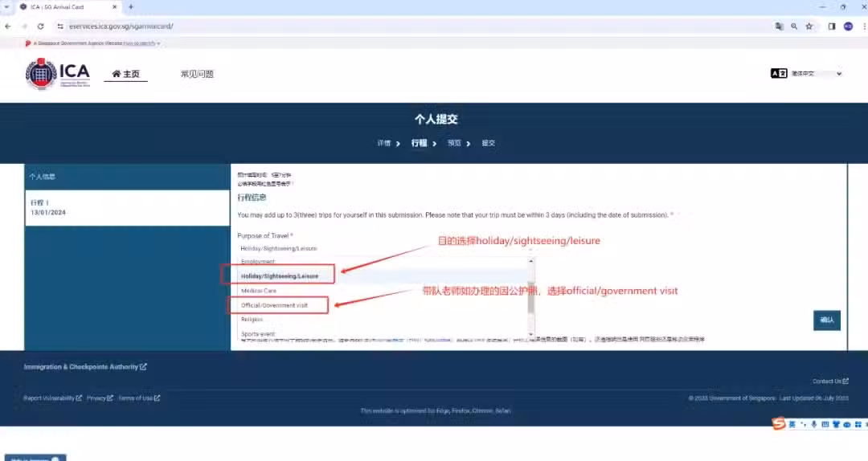Open a new browser tab with plus
The height and width of the screenshot is (461, 868).
coord(131,6)
